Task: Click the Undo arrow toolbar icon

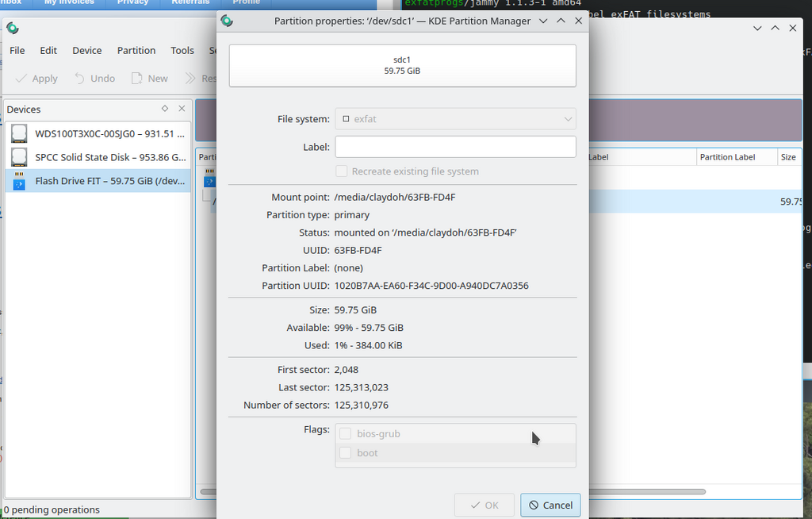Action: (80, 79)
